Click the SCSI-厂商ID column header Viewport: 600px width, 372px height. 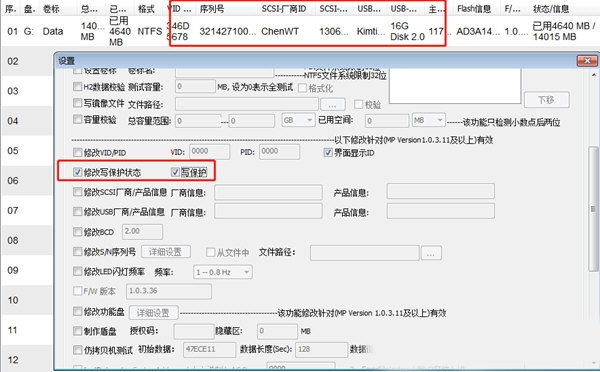coord(284,8)
